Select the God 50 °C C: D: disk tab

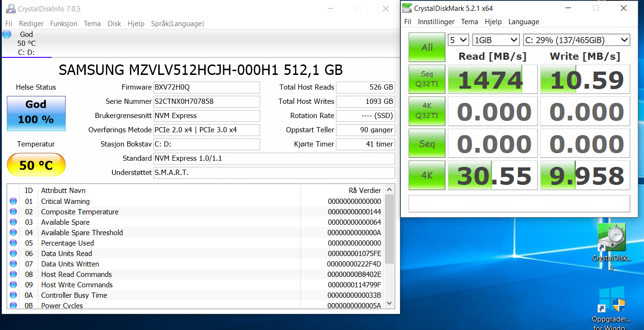pyautogui.click(x=26, y=43)
